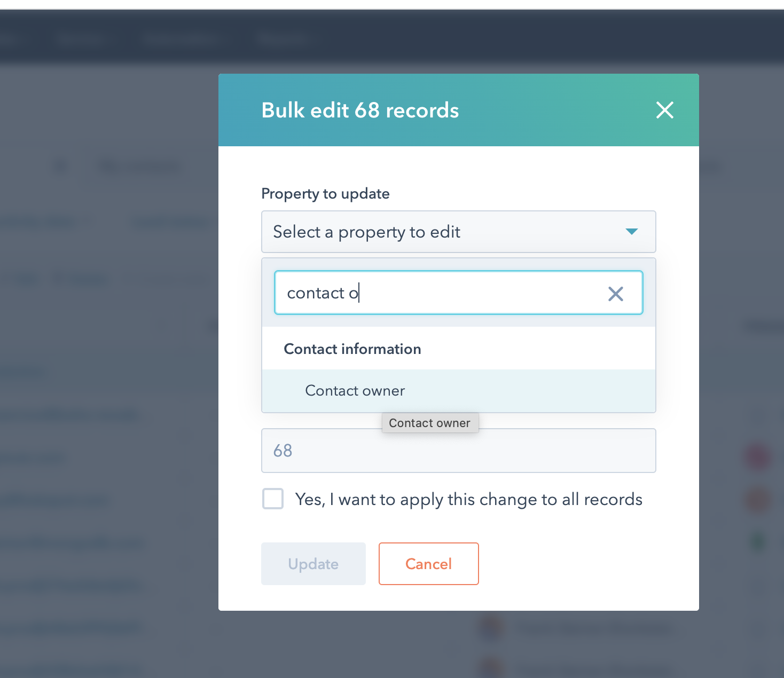Click the lowest contact avatar in the bottom rows
The image size is (784, 678).
[491, 668]
